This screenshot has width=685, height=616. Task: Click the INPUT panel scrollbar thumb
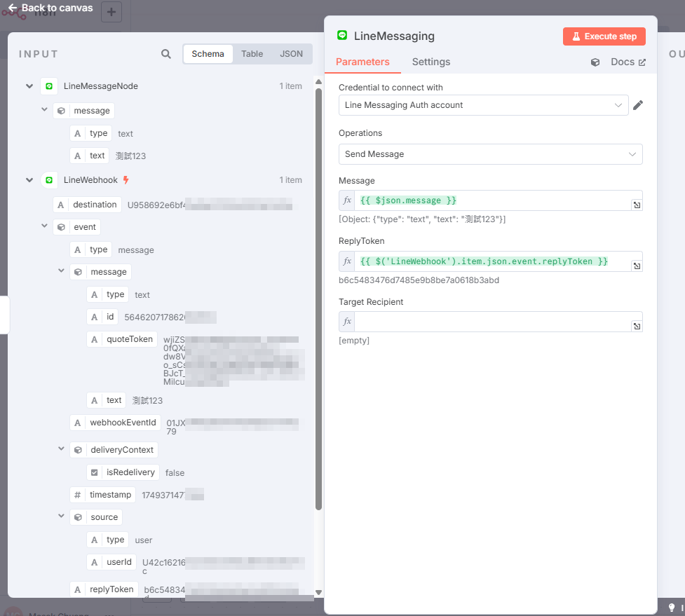pos(318,299)
